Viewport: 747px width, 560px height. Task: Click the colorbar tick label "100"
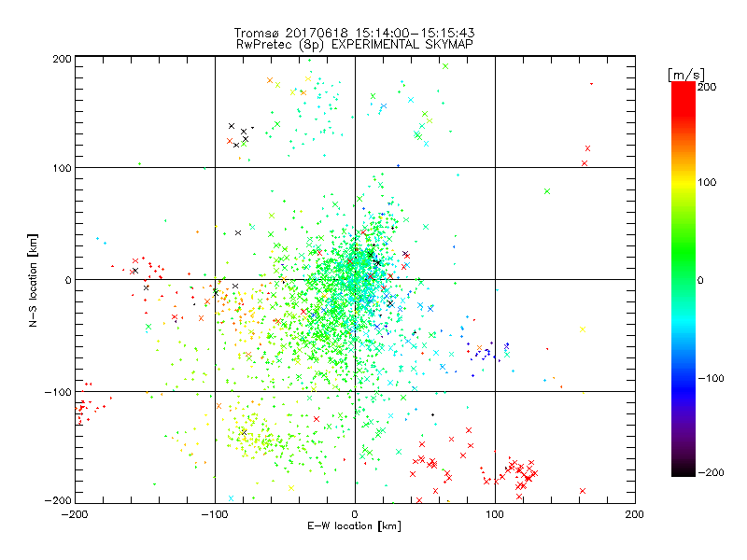[707, 182]
